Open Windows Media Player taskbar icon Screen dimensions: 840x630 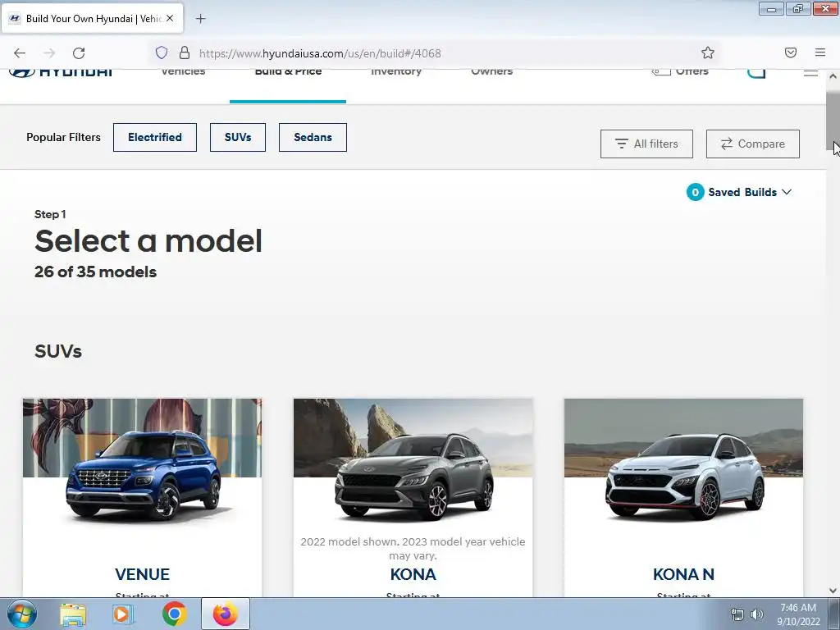click(123, 614)
